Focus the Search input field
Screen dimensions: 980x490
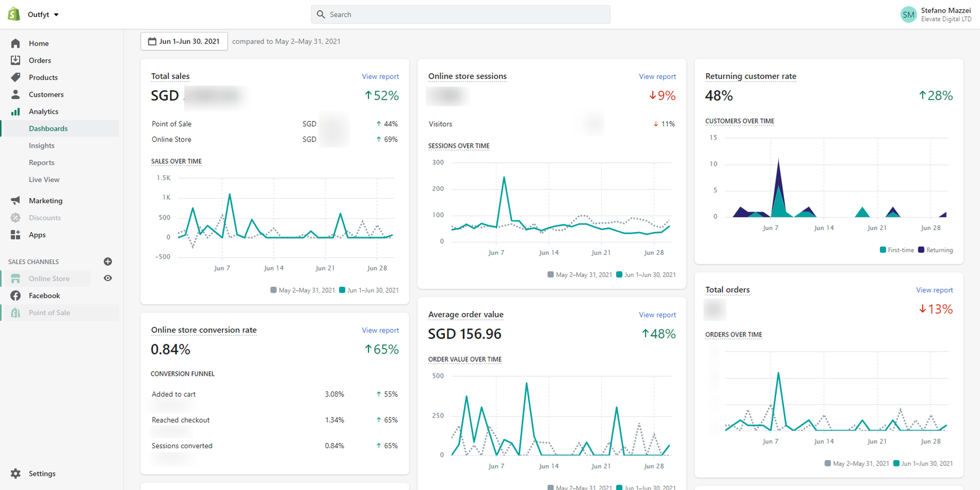(x=461, y=14)
